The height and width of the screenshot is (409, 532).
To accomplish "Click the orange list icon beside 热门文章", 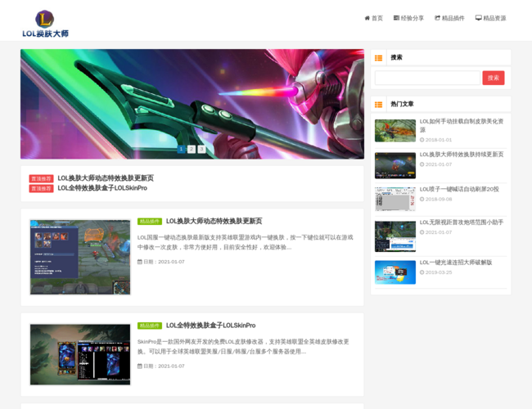I will [378, 105].
